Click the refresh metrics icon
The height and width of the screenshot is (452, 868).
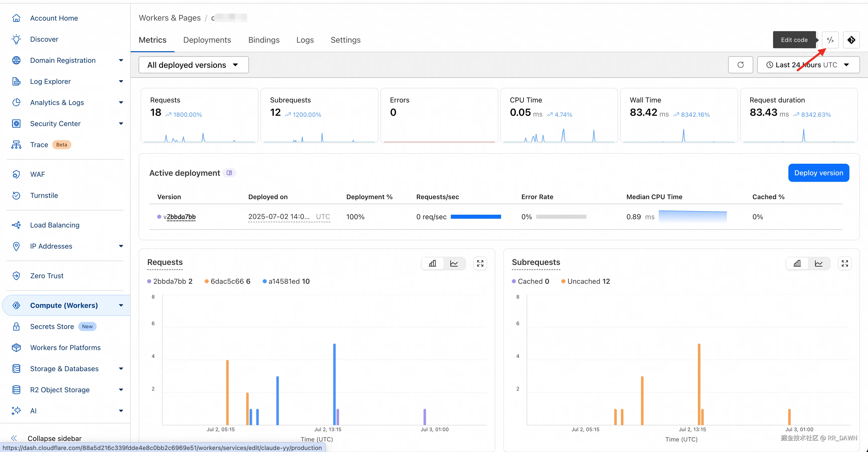pyautogui.click(x=740, y=65)
